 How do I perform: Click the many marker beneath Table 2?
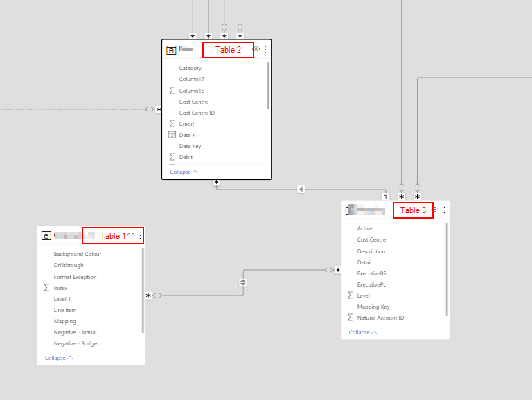point(216,183)
